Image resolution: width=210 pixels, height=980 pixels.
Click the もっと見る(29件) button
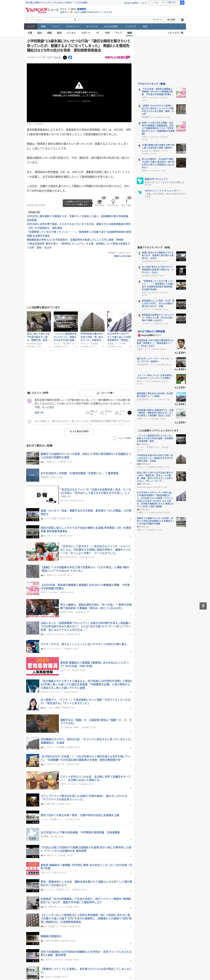(79, 431)
